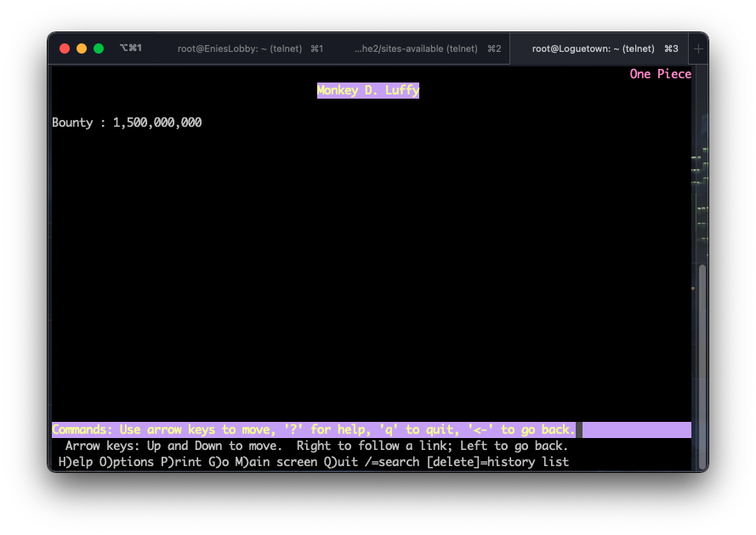Viewport: 756px width, 535px height.
Task: Click the Monkey D. Luffy page heading
Action: [368, 90]
